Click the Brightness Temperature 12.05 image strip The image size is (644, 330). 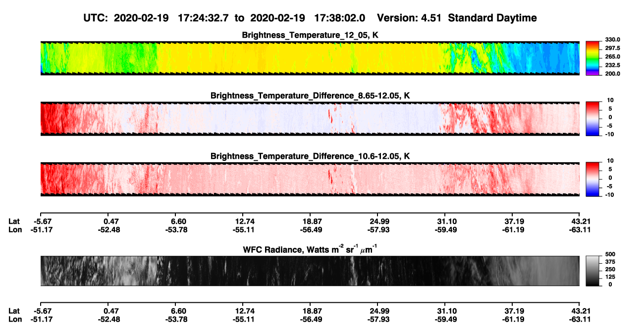[x=310, y=58]
